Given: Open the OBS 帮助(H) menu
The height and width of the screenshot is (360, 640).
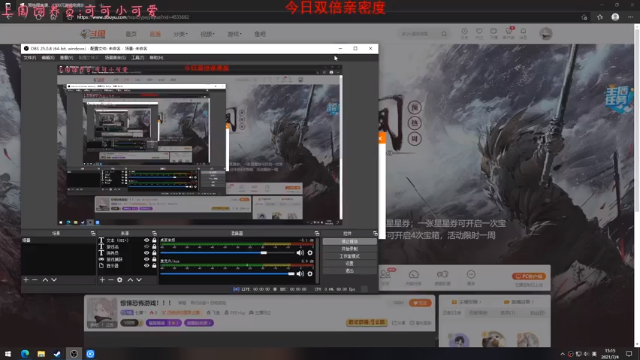Looking at the screenshot, I should click(x=156, y=58).
